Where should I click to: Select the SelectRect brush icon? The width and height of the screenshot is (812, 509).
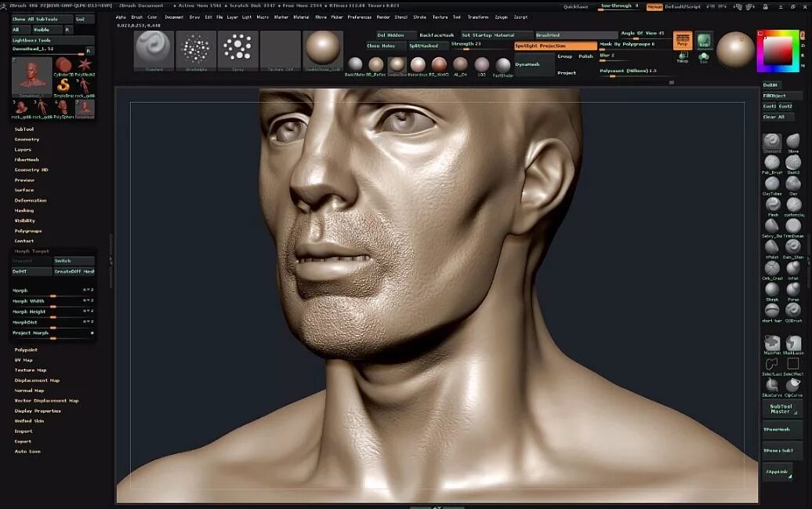tap(793, 364)
